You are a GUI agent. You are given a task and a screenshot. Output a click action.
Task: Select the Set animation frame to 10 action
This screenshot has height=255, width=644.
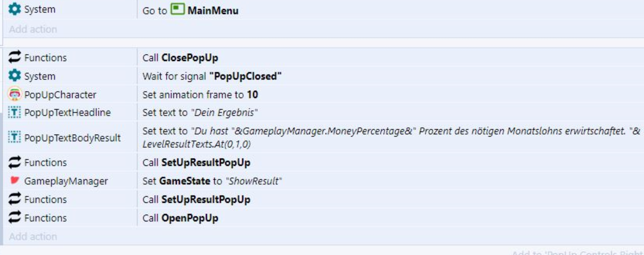pos(200,94)
